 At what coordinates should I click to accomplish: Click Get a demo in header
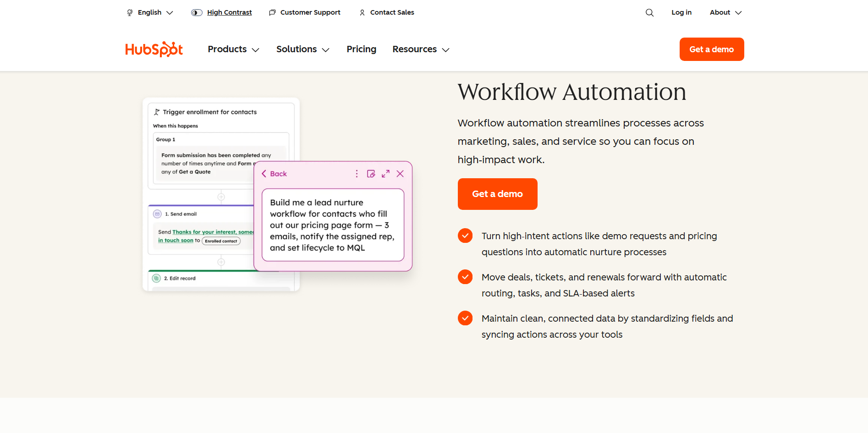tap(712, 49)
